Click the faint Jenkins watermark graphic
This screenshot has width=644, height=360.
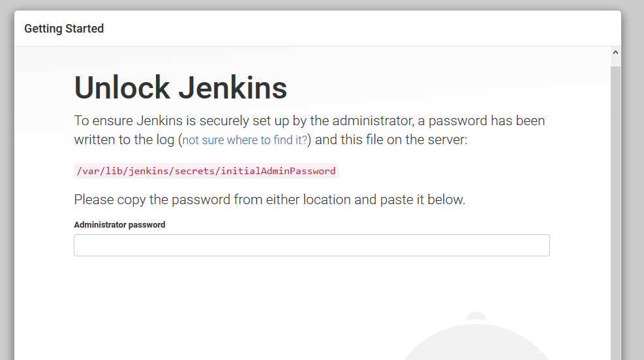(x=476, y=339)
